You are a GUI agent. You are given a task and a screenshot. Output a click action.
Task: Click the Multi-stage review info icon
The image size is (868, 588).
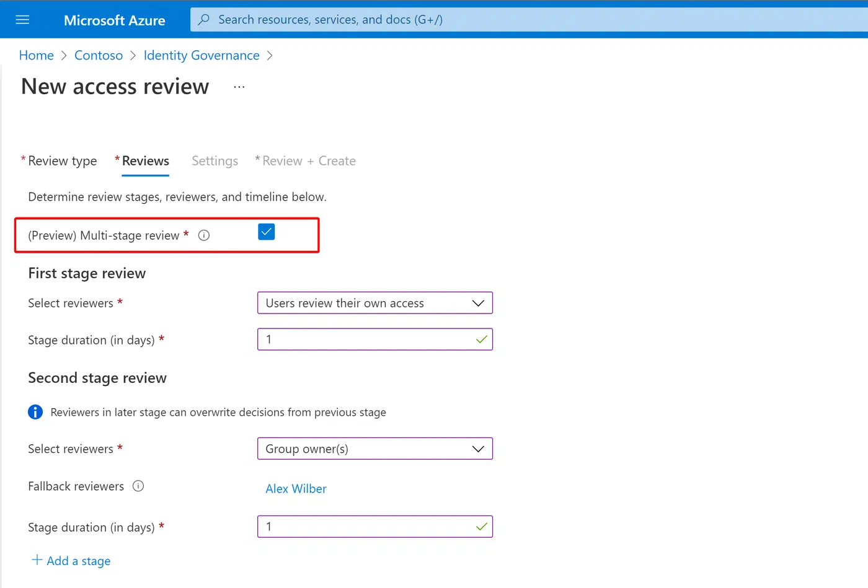pos(204,235)
